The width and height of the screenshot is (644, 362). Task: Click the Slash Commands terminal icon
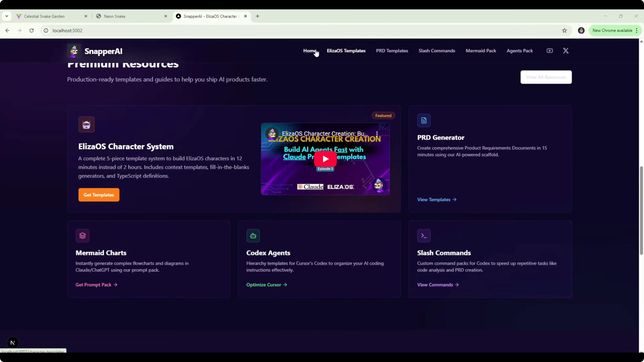pyautogui.click(x=424, y=236)
